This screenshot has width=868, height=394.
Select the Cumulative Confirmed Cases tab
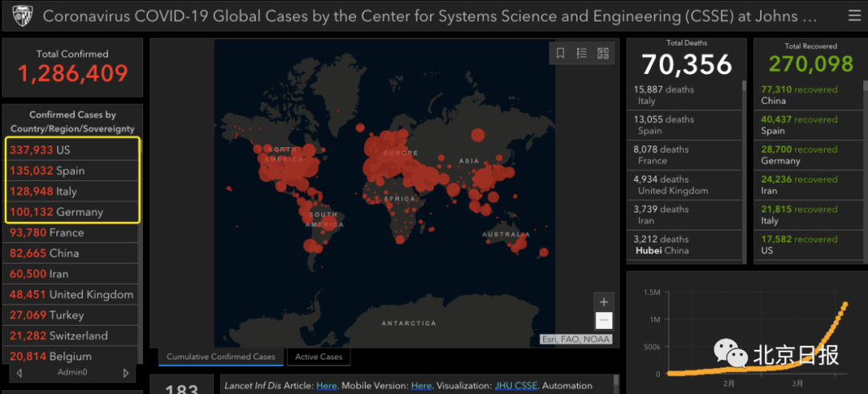(x=220, y=357)
